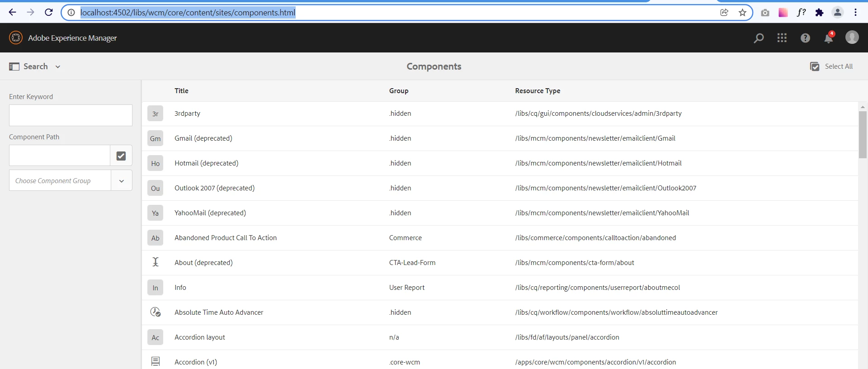Click the camera screenshot extension icon
Screen dimensions: 868x369
pyautogui.click(x=765, y=13)
